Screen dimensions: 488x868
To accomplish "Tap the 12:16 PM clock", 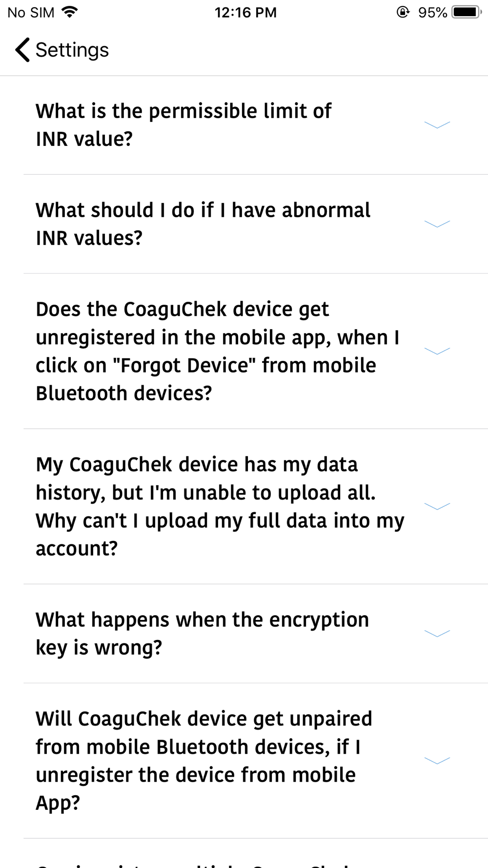I will coord(245,12).
